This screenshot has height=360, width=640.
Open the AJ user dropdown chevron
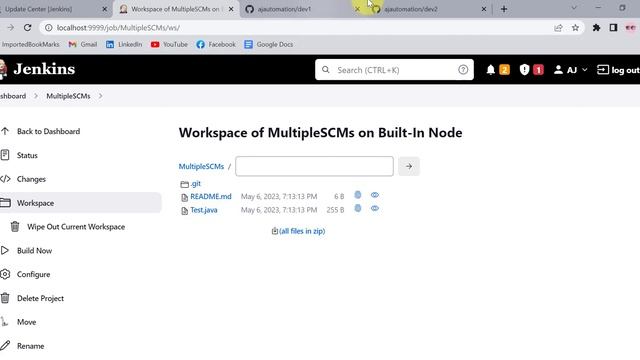584,70
